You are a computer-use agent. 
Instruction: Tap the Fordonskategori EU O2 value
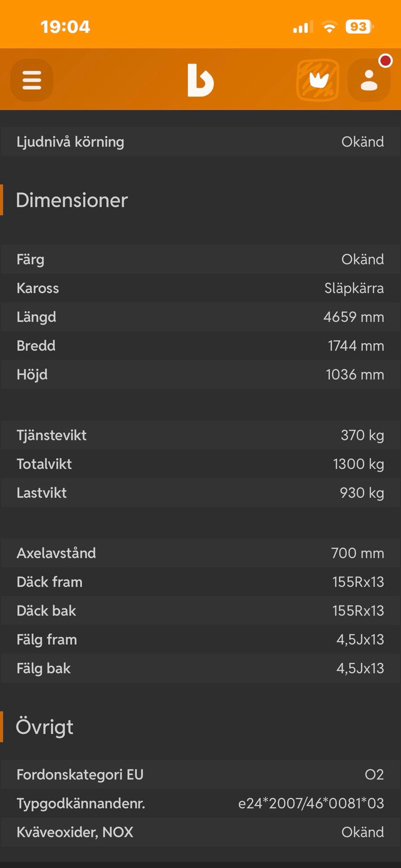click(x=374, y=775)
